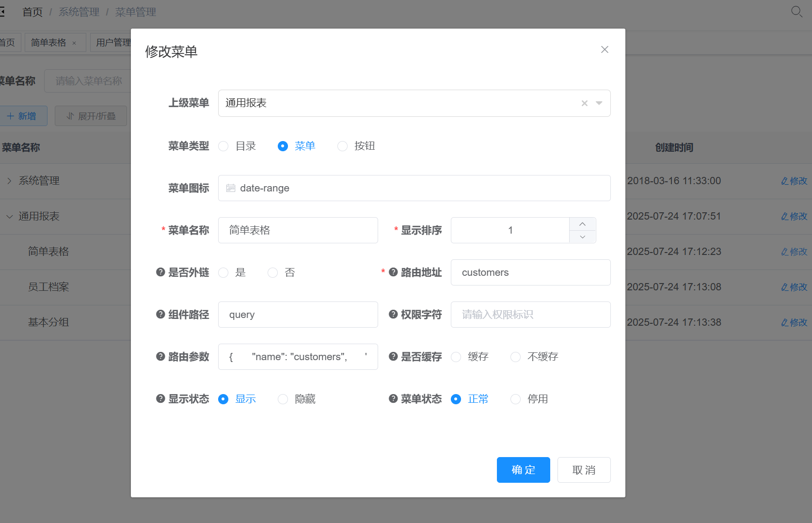Click the help icon beside 路由地址

point(393,272)
